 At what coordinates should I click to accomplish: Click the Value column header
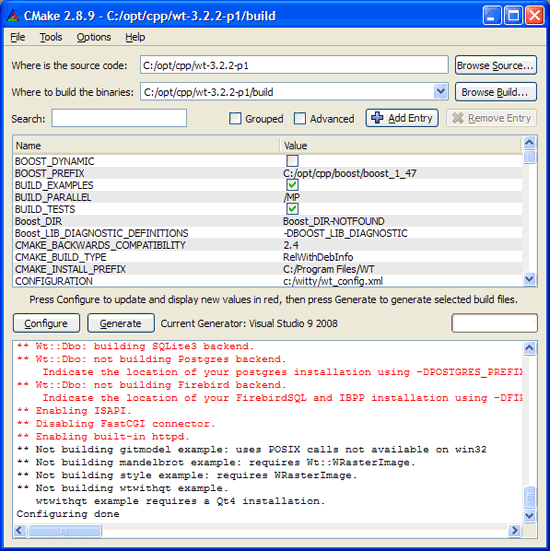pyautogui.click(x=401, y=145)
